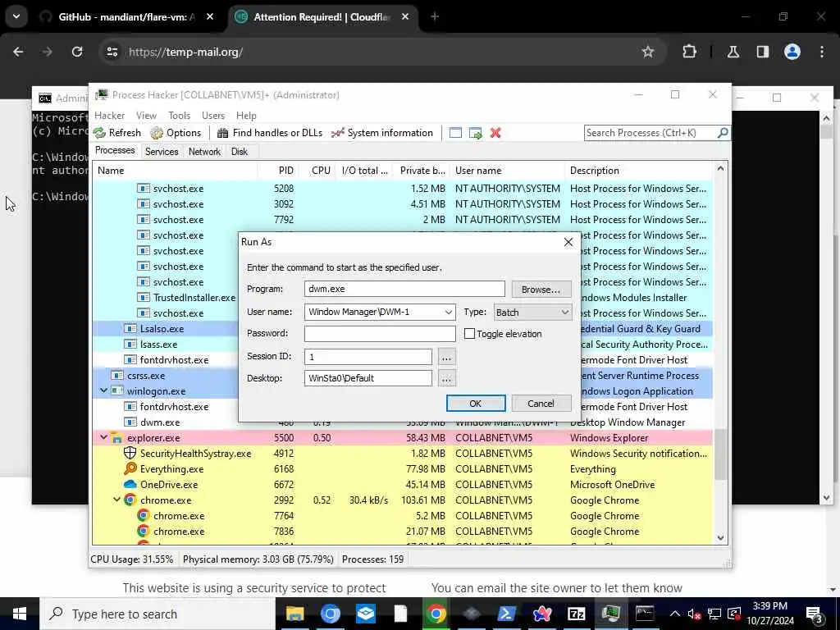Screen dimensions: 840x630
Task: Reload the page in Chrome
Action: tap(77, 52)
